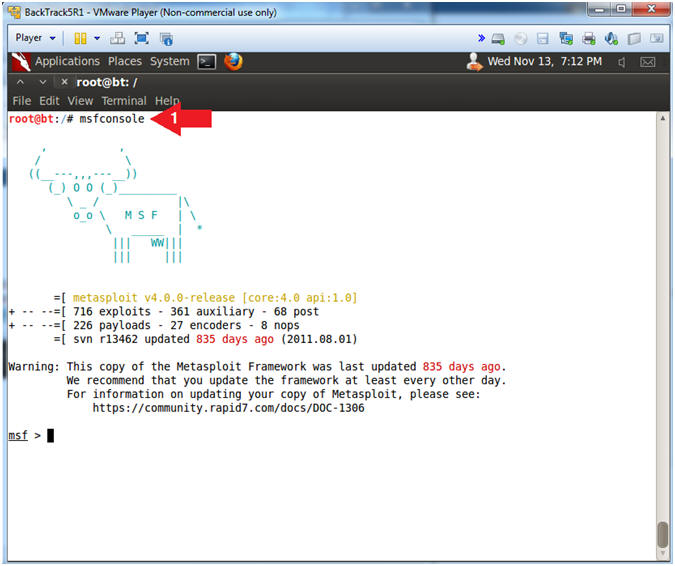Viewport: 675px width, 566px height.
Task: Click the terminal title 'root@bt: /'
Action: click(x=107, y=82)
